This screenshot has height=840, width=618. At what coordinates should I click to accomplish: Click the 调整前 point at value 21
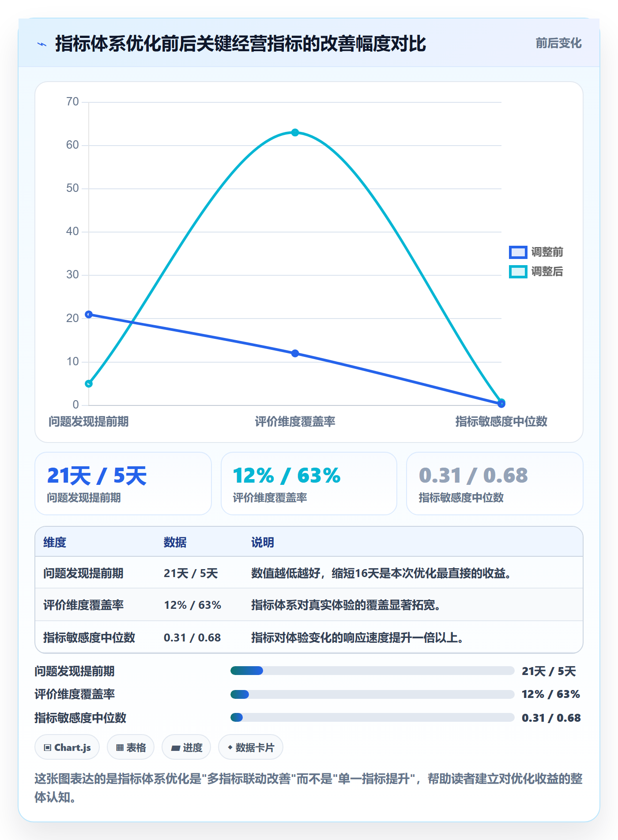click(x=89, y=315)
